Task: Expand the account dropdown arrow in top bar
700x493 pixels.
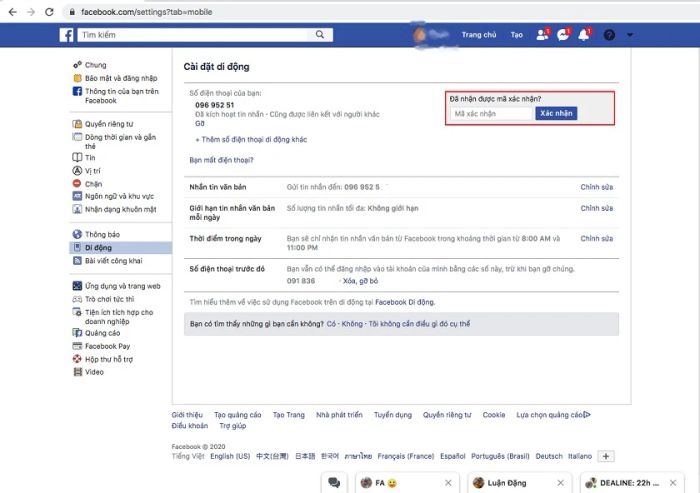Action: pyautogui.click(x=629, y=35)
